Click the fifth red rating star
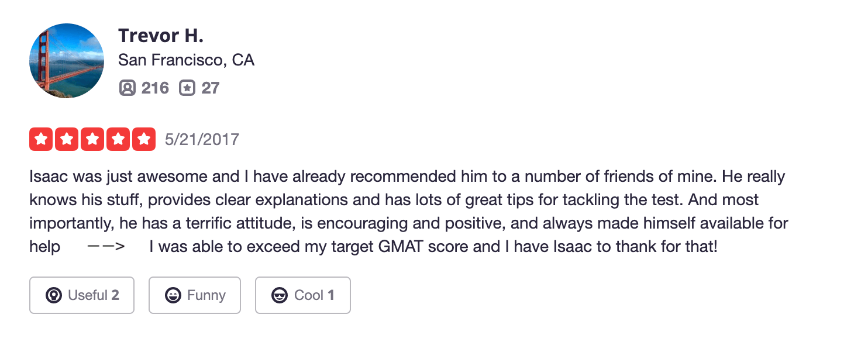 click(x=144, y=139)
